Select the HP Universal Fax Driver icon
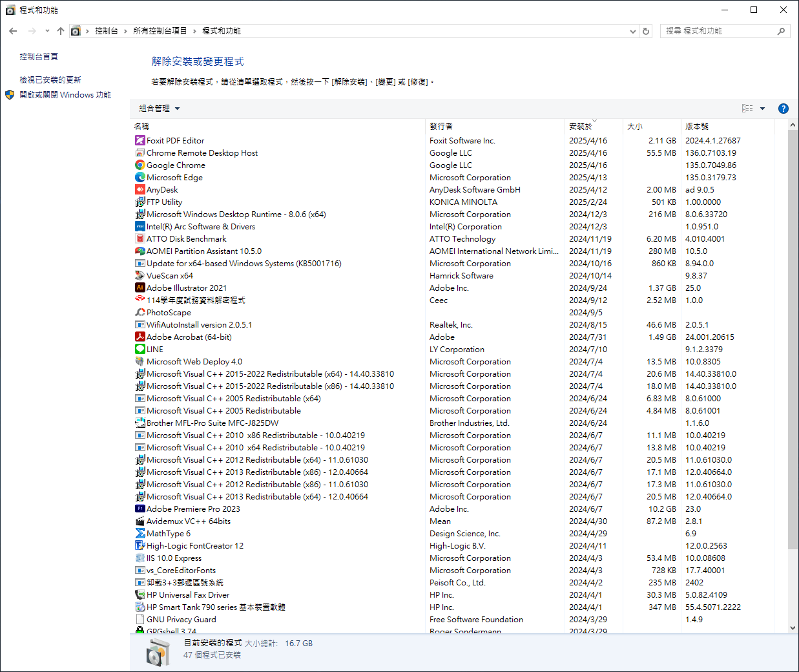This screenshot has width=799, height=672. click(140, 594)
